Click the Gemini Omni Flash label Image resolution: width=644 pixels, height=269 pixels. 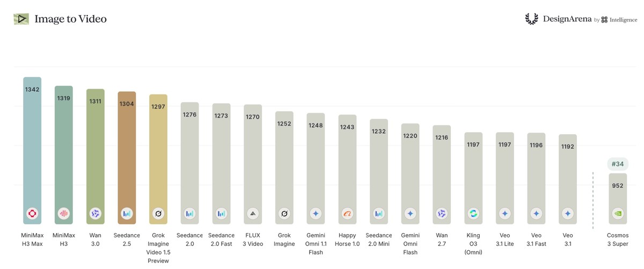tap(410, 244)
